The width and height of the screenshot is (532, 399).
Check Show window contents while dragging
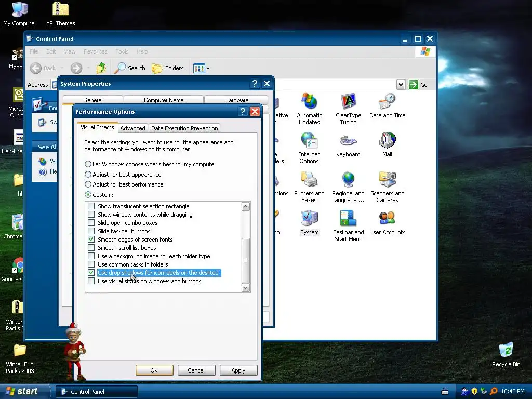91,215
